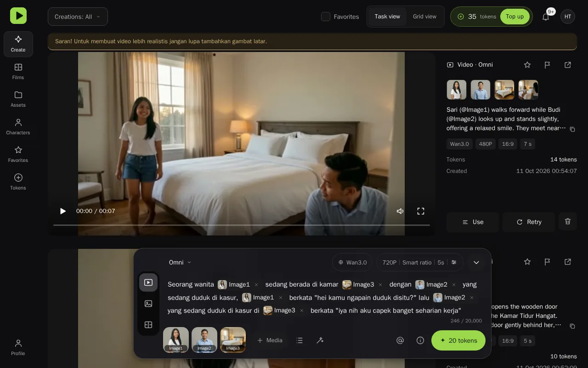Flag the first Omni video
The width and height of the screenshot is (588, 368).
pyautogui.click(x=548, y=65)
